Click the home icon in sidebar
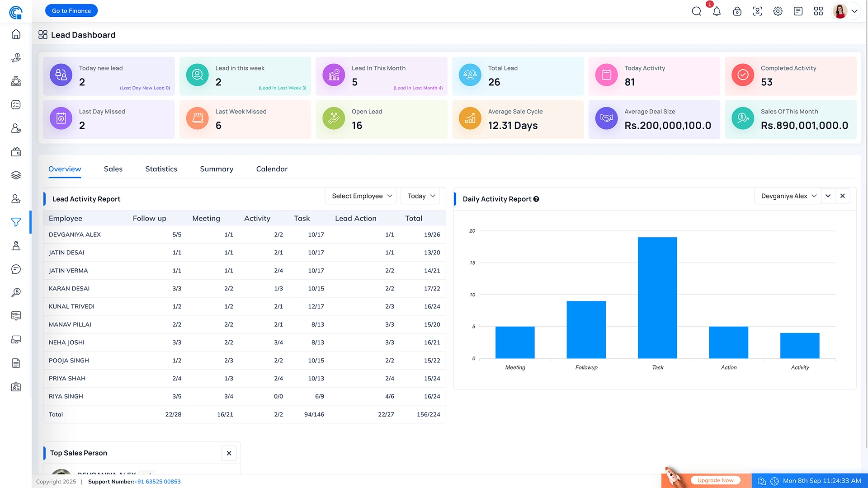 click(x=16, y=34)
